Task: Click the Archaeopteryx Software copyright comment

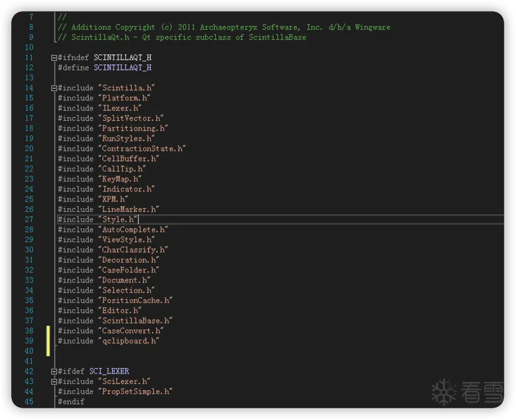Action: click(x=224, y=27)
